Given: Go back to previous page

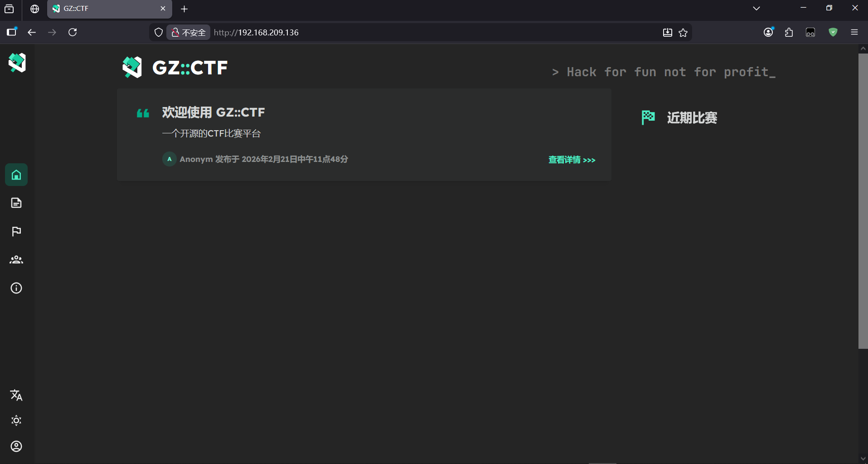Looking at the screenshot, I should click(x=32, y=32).
